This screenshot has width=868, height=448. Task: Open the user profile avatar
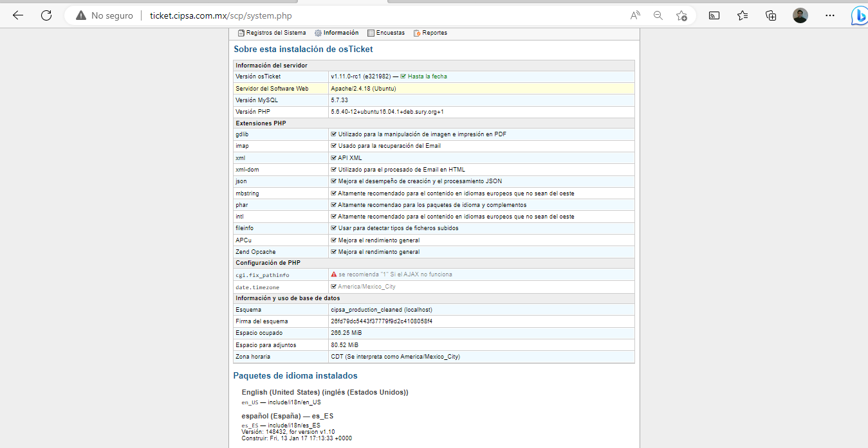tap(800, 15)
